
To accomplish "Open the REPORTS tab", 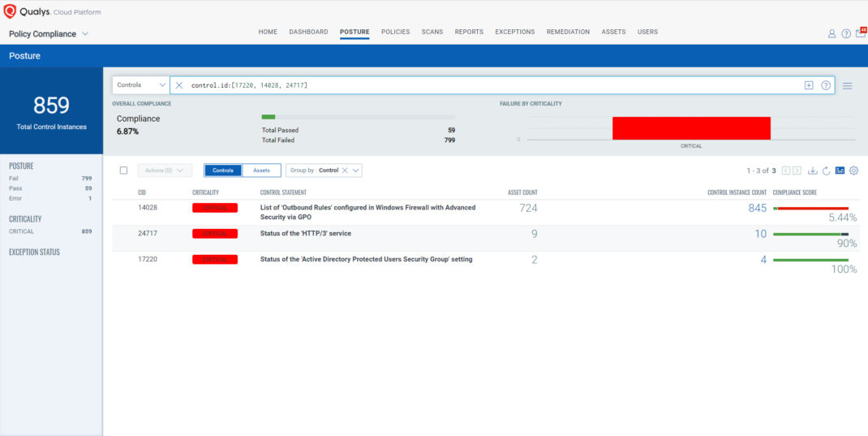I will pos(469,32).
